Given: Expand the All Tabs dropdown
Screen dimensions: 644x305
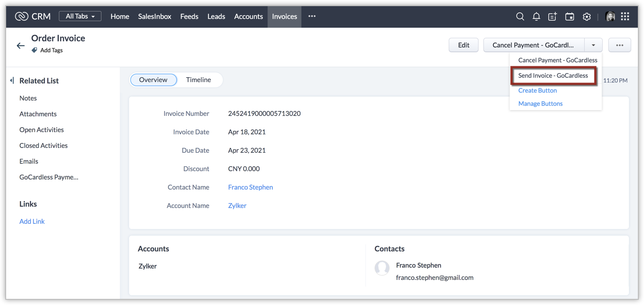Looking at the screenshot, I should coord(80,16).
